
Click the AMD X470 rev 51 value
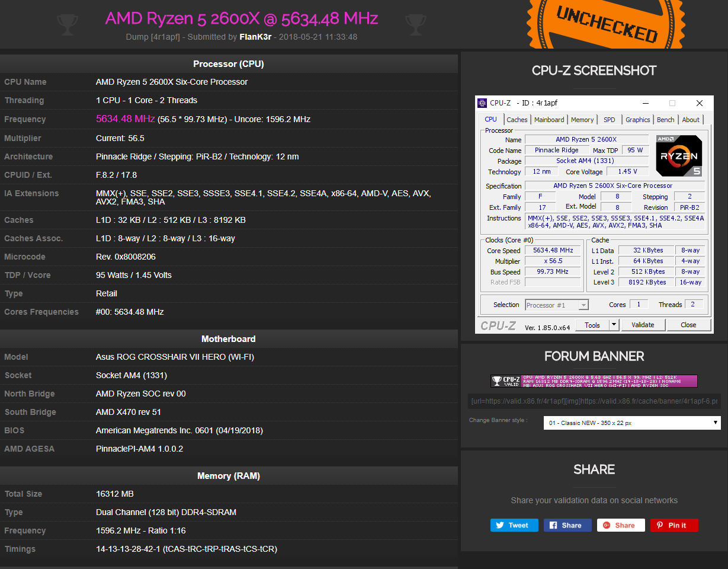(129, 412)
